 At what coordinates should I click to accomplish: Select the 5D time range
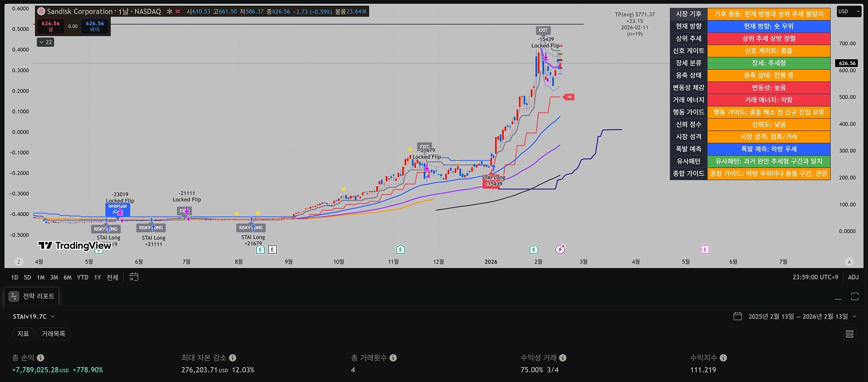[28, 278]
